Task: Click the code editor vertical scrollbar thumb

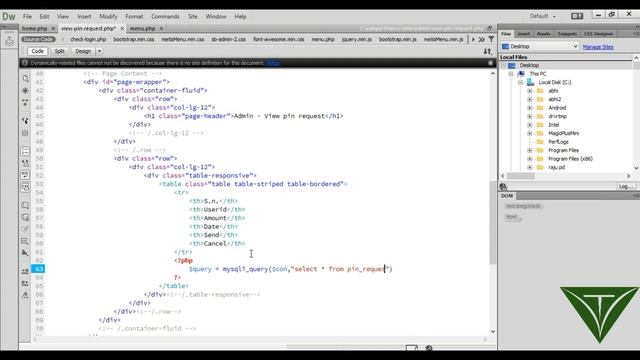Action: [x=493, y=222]
